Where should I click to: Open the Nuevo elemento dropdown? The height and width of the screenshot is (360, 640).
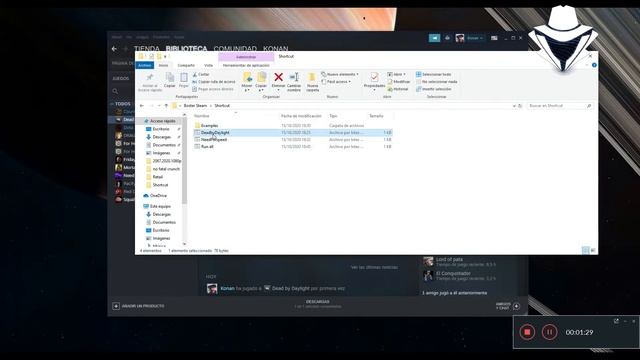340,74
